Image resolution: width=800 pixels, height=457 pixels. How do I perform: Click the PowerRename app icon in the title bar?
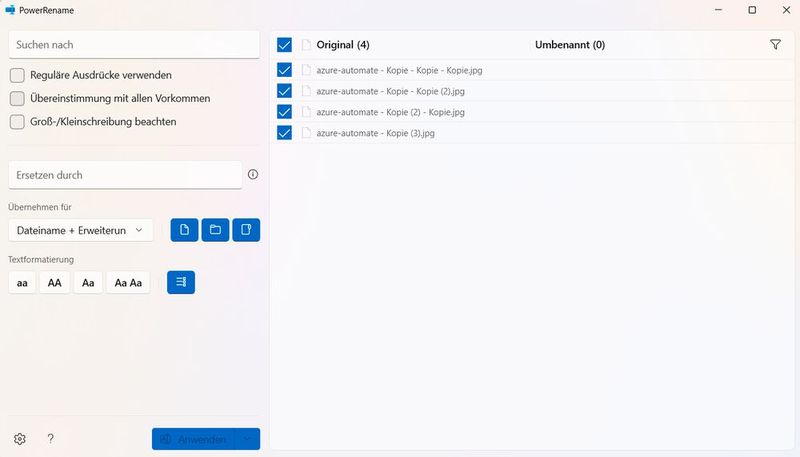pyautogui.click(x=10, y=10)
